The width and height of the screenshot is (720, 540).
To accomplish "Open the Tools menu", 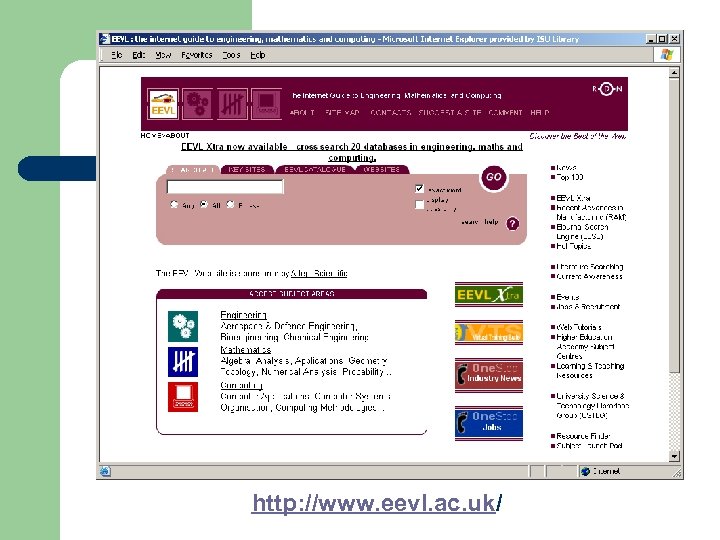I will 231,55.
